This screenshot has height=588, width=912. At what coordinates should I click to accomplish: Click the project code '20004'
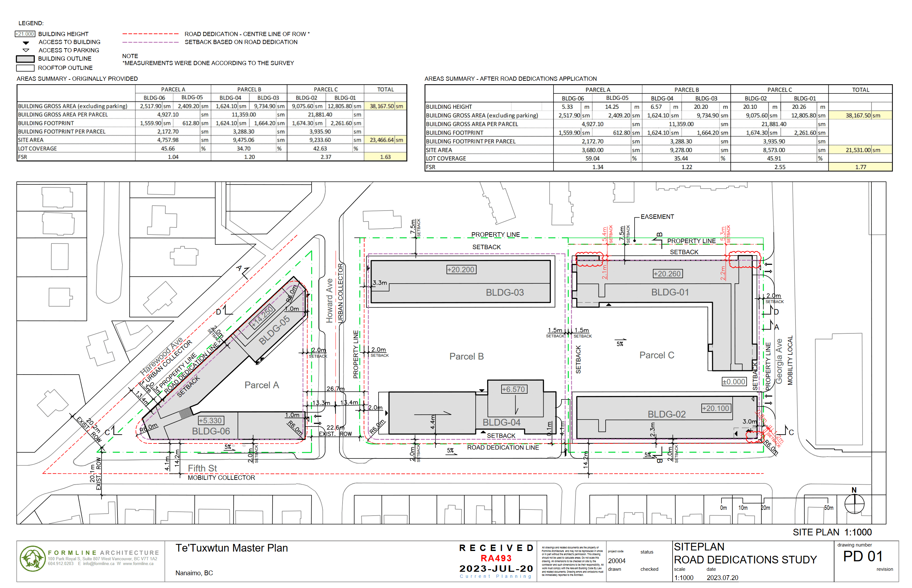point(617,561)
